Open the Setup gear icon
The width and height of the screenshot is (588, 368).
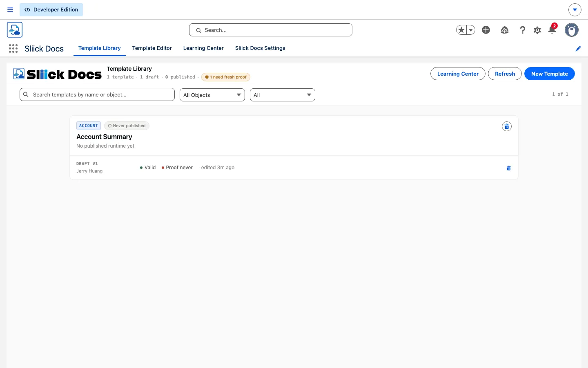coord(537,30)
